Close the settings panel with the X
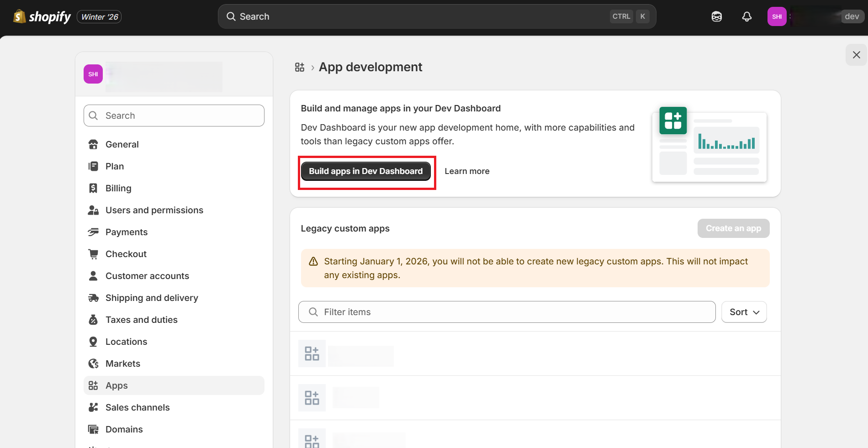The height and width of the screenshot is (448, 868). click(x=856, y=55)
